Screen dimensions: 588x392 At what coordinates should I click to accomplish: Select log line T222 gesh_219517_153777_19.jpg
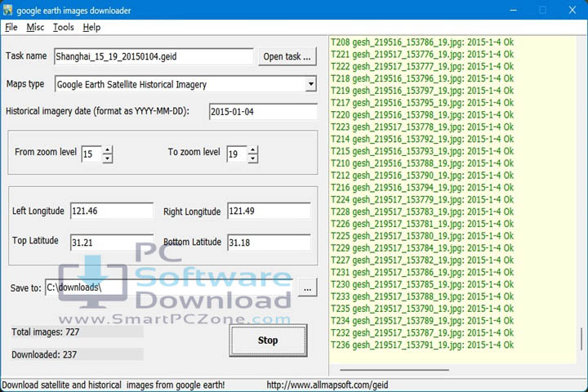pos(422,66)
